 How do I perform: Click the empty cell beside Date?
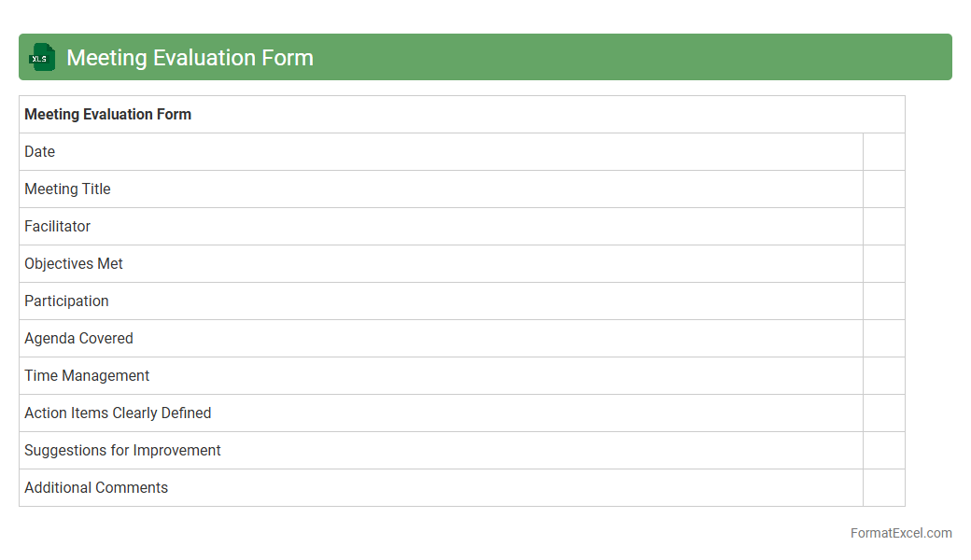click(x=883, y=152)
